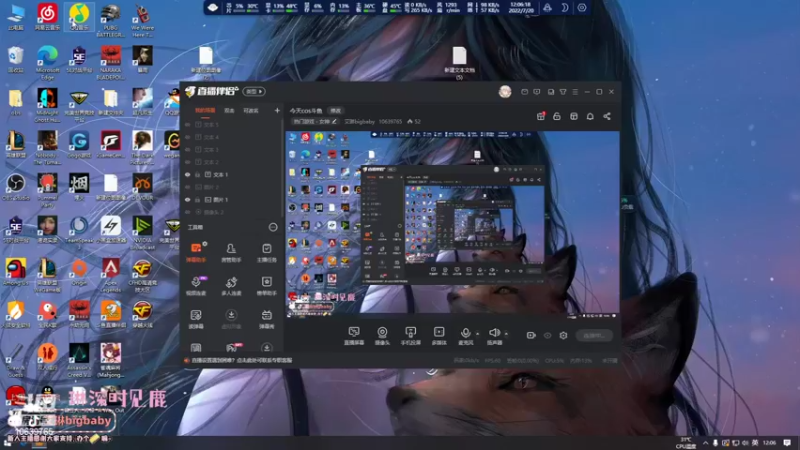Open the stream settings gear icon
The height and width of the screenshot is (450, 800).
(563, 335)
